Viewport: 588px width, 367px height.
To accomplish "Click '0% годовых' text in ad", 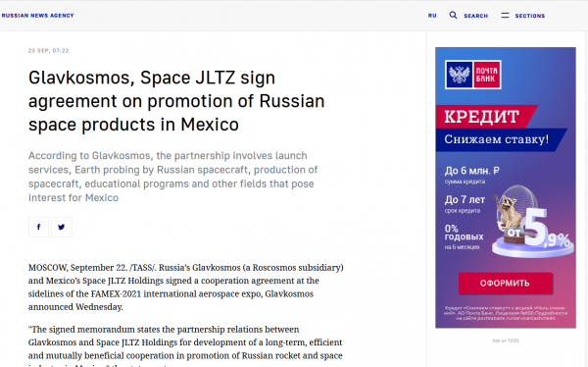I will (x=464, y=233).
